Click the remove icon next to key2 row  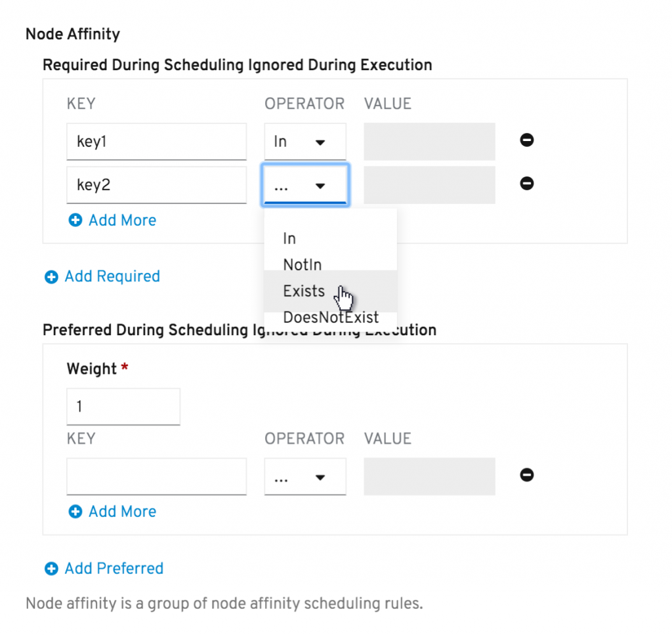click(526, 184)
